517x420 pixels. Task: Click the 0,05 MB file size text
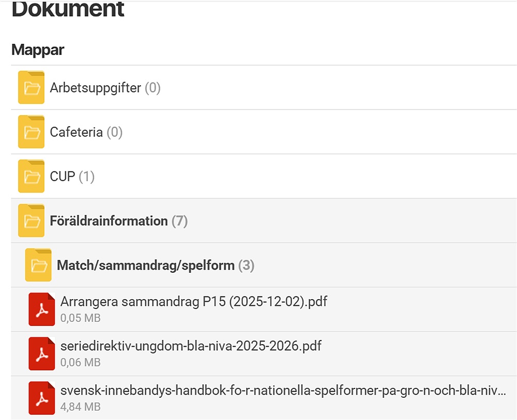tap(80, 318)
